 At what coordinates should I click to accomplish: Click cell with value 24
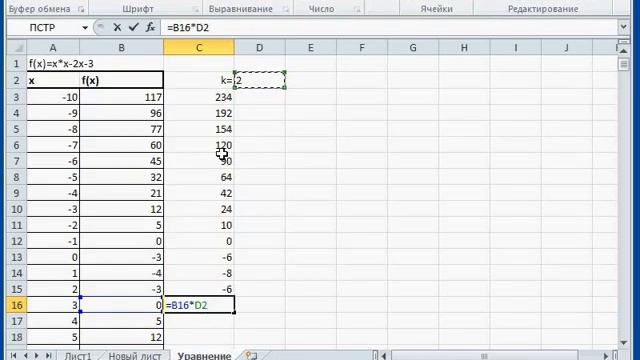[199, 209]
